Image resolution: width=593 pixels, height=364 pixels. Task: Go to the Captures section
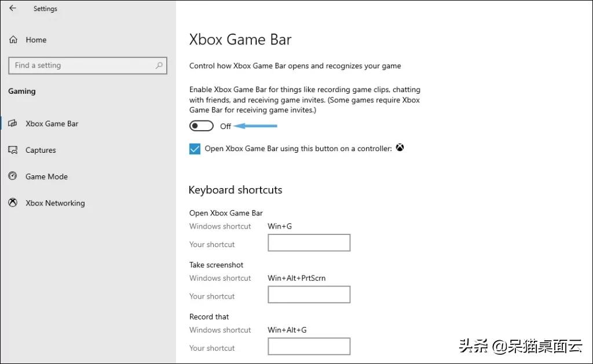[x=41, y=150]
